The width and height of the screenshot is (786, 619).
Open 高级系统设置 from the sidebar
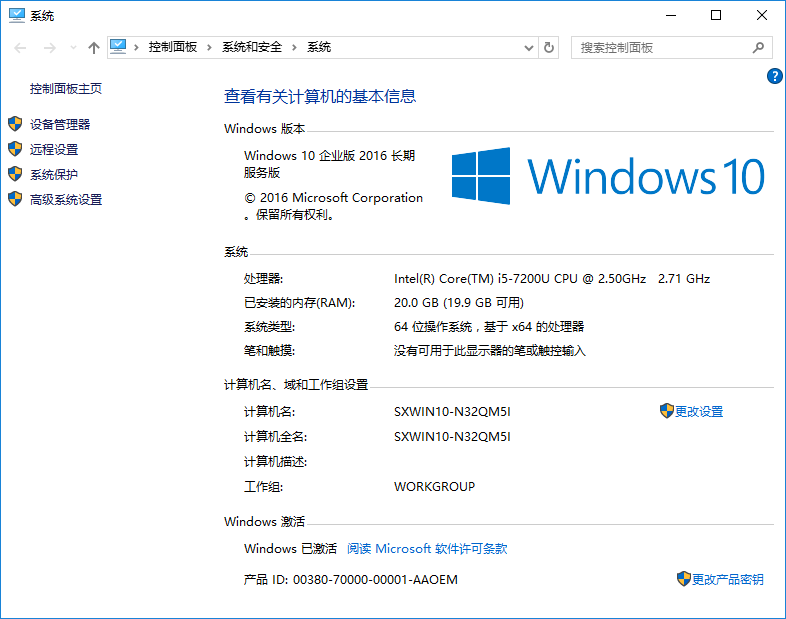[x=66, y=199]
